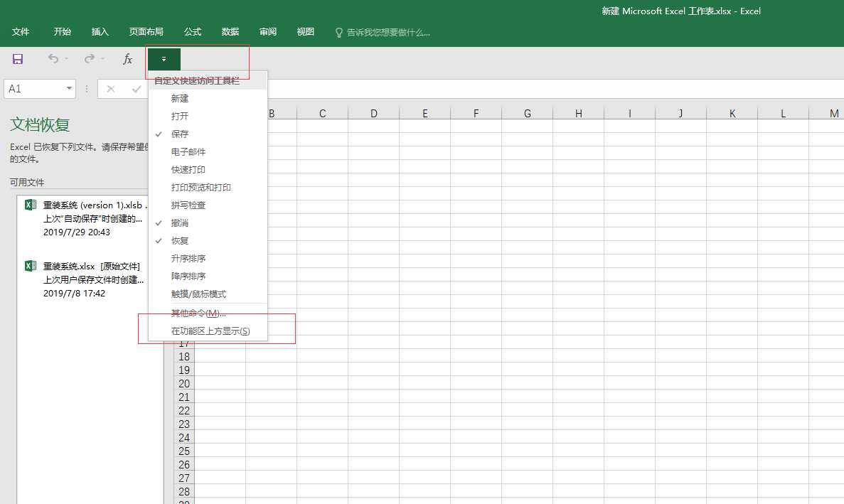844x504 pixels.
Task: Select column F header
Action: click(x=476, y=113)
